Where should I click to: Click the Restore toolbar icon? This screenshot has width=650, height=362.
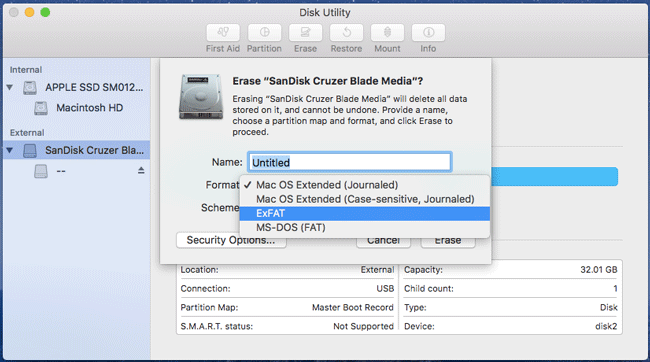pyautogui.click(x=346, y=32)
